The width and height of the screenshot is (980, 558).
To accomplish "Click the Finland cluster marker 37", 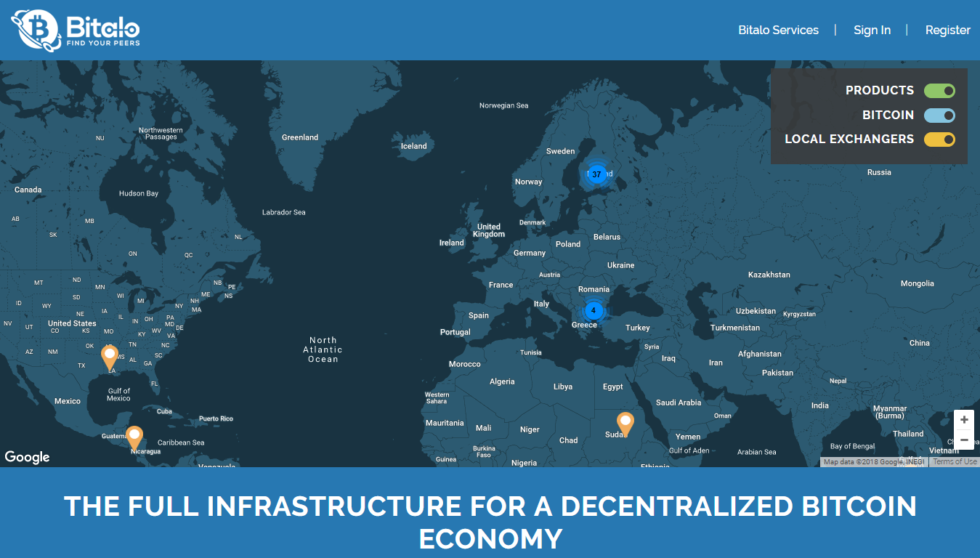I will [x=596, y=174].
